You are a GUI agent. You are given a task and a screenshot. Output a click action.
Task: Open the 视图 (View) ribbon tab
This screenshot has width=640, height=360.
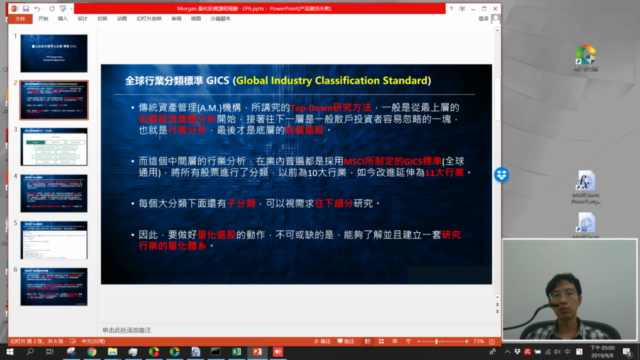(196, 19)
